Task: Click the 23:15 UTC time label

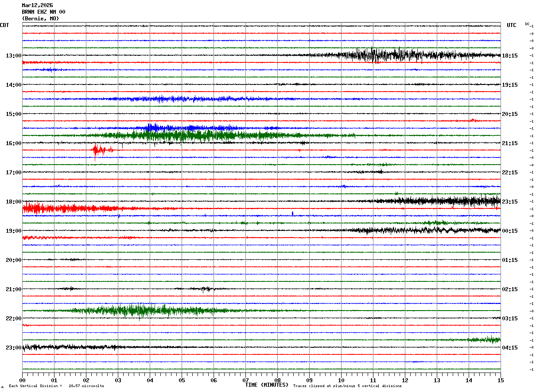Action: pyautogui.click(x=510, y=202)
